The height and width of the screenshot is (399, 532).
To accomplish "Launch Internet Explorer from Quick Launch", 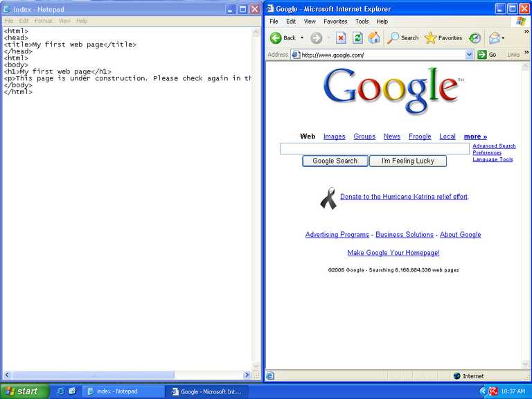I will tap(61, 391).
